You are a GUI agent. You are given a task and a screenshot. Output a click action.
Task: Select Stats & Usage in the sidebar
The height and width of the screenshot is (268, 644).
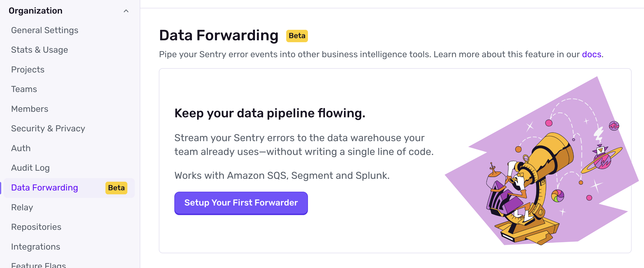point(40,50)
